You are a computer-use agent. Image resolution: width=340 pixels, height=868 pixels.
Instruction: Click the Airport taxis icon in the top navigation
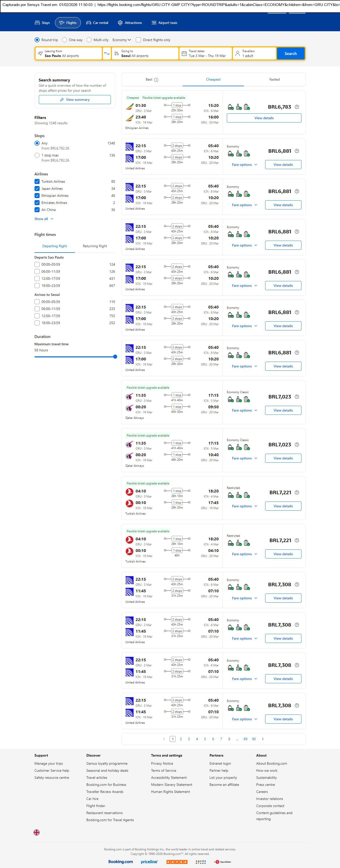(154, 23)
